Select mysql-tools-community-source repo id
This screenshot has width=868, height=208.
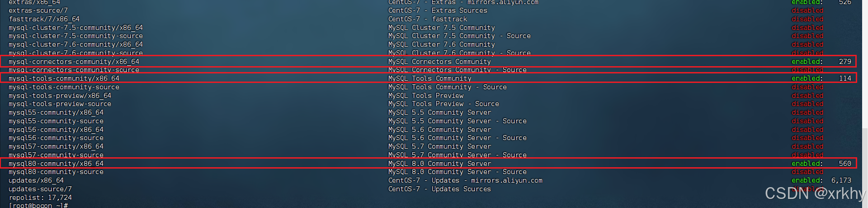tap(64, 87)
